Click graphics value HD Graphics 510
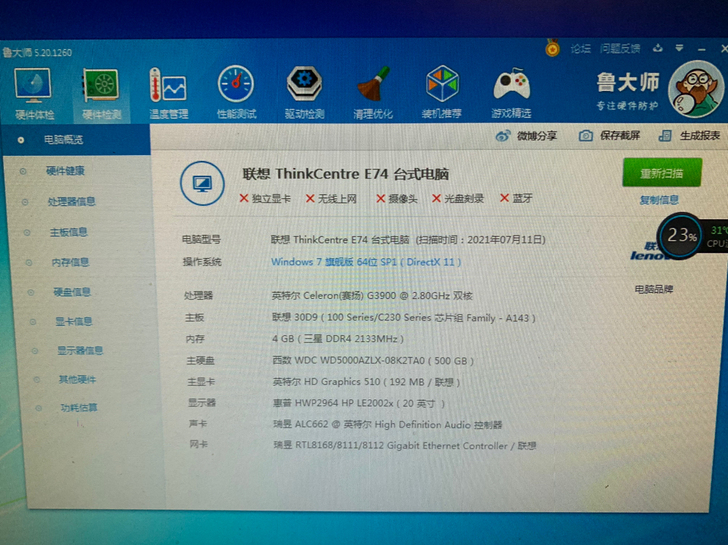 tap(366, 382)
